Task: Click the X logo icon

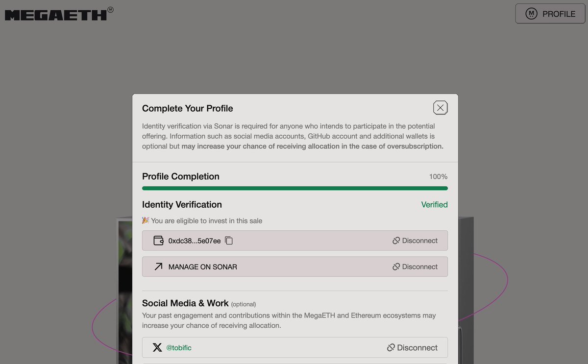Action: pyautogui.click(x=157, y=347)
